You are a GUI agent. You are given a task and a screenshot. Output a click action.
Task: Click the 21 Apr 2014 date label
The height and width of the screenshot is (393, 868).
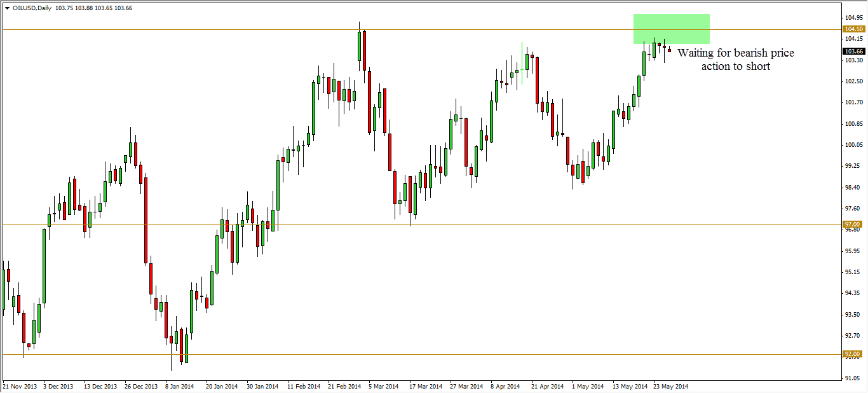(x=548, y=386)
